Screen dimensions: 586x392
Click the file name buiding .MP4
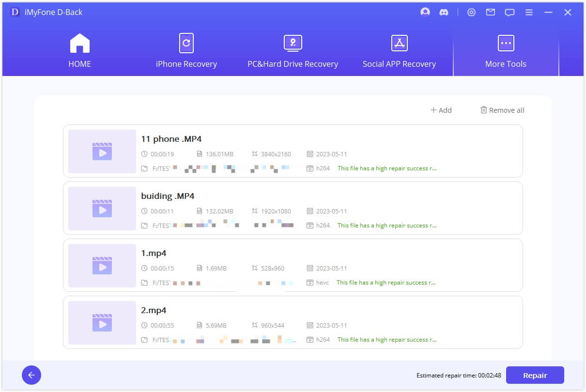click(x=168, y=196)
